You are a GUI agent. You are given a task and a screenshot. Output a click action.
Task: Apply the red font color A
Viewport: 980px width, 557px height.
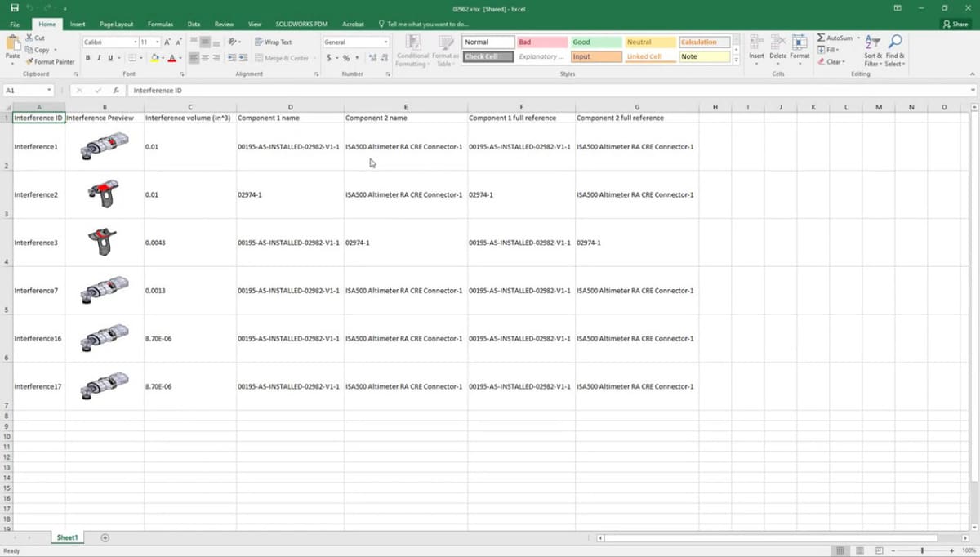[x=171, y=58]
